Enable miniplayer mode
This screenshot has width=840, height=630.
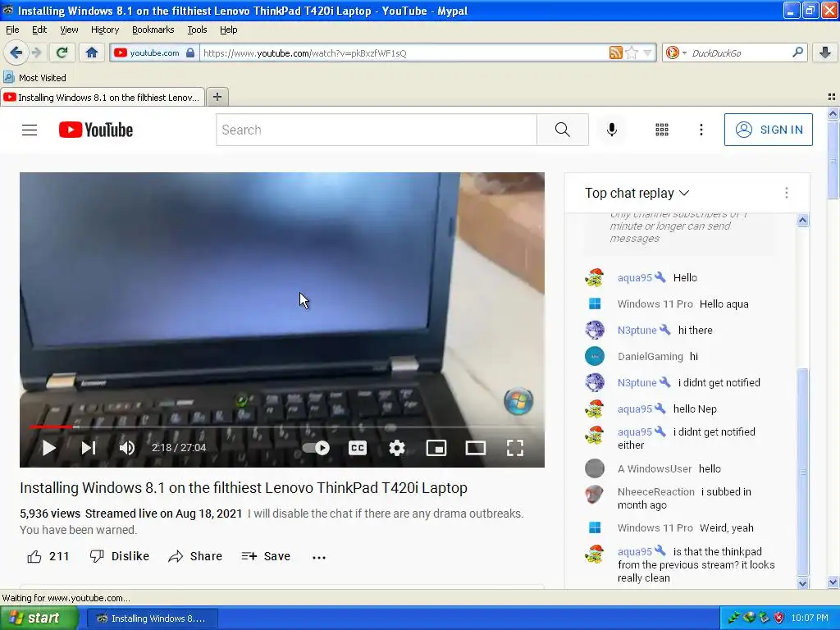tap(436, 448)
